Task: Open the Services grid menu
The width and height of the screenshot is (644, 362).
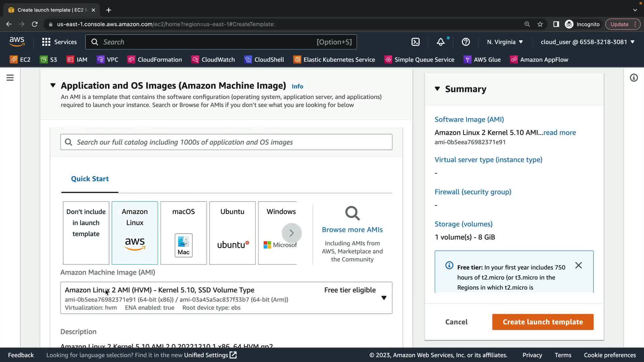Action: [59, 42]
